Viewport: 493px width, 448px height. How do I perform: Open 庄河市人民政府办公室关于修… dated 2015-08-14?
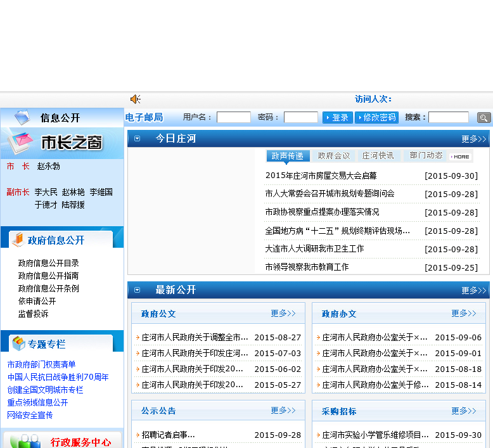click(375, 385)
